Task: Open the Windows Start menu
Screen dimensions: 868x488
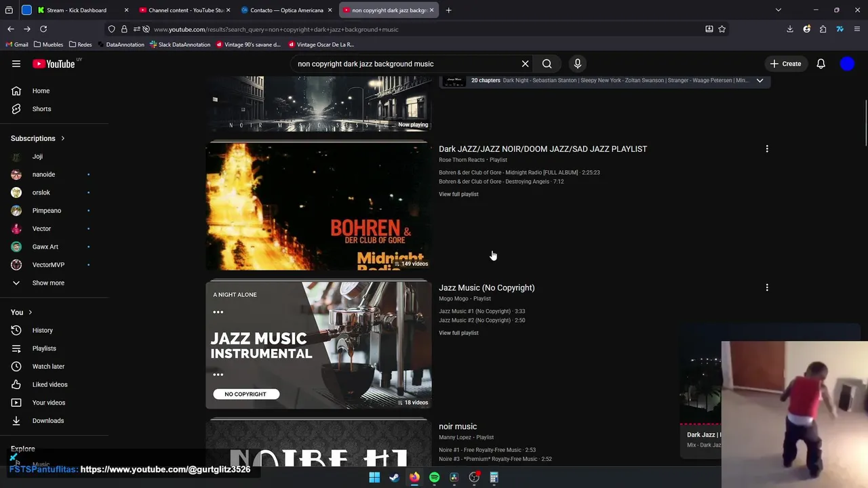Action: click(x=374, y=477)
